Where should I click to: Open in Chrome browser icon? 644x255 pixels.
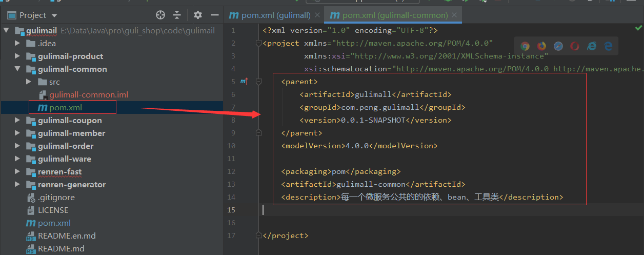pos(525,46)
